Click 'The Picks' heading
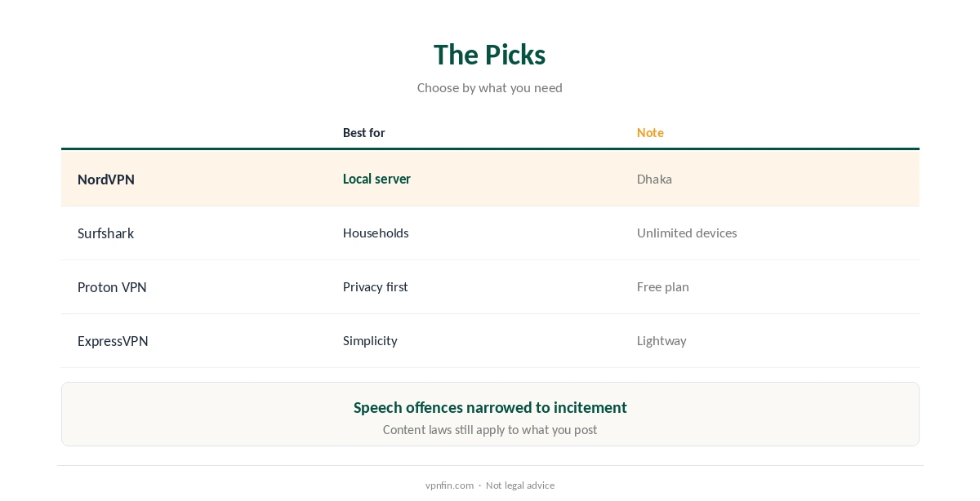 point(490,55)
